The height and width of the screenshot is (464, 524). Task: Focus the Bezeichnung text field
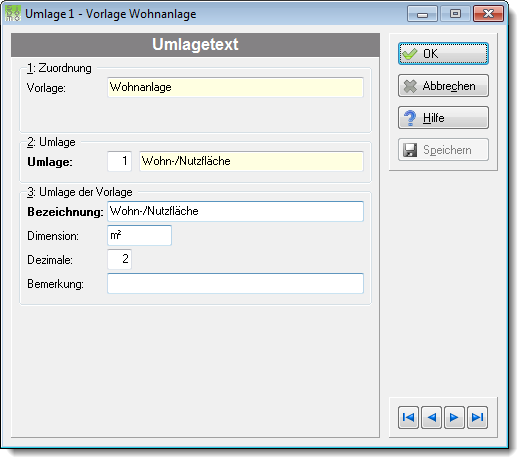pos(235,211)
